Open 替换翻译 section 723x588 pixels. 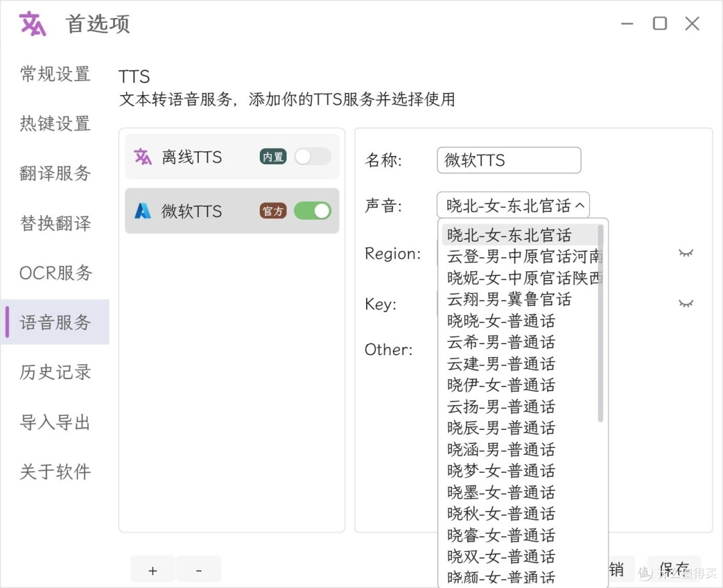point(55,223)
